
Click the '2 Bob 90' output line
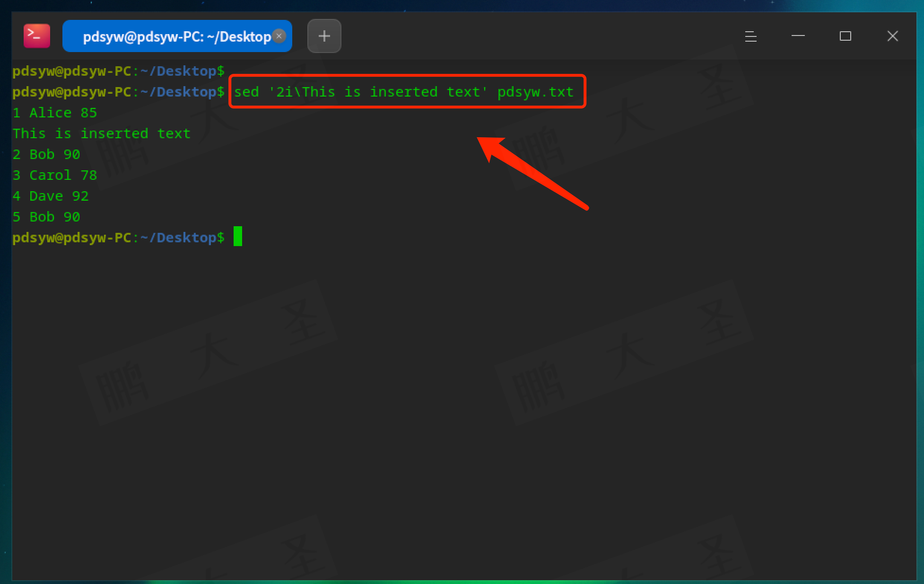coord(46,154)
